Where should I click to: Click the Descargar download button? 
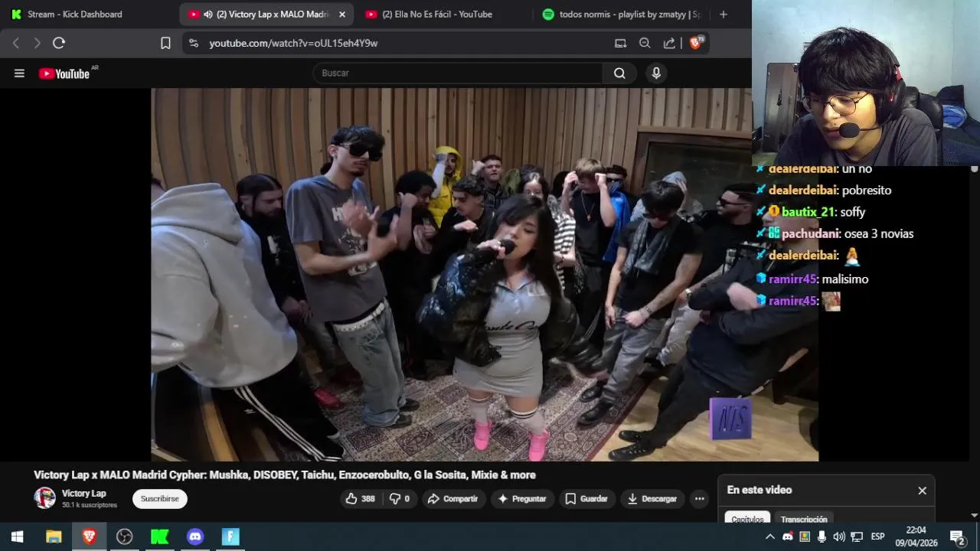(x=652, y=499)
